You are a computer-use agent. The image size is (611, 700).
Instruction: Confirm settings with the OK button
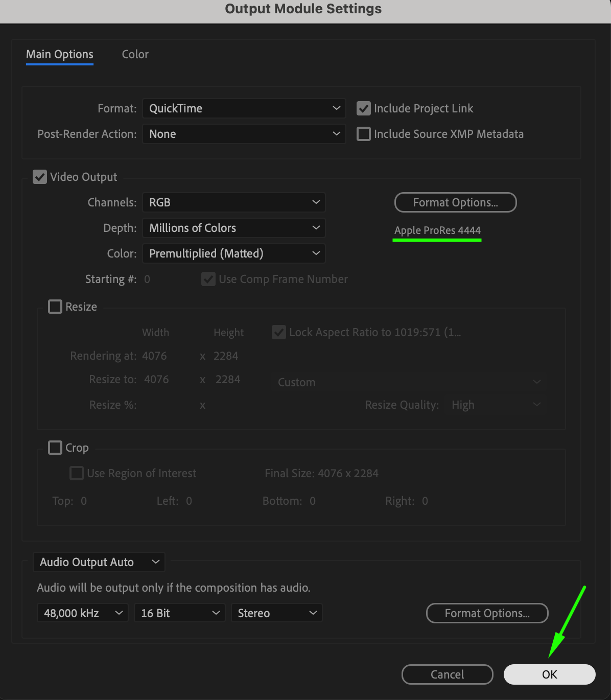point(549,674)
